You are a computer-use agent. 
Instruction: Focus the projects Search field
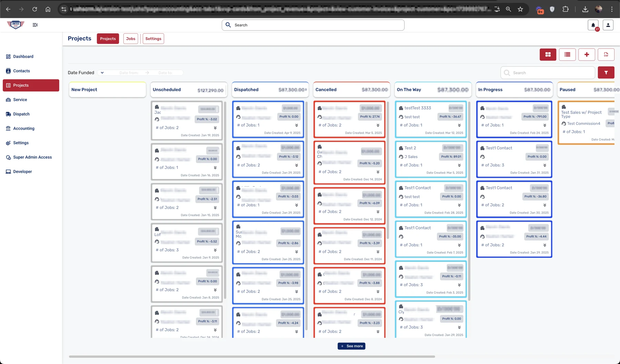pyautogui.click(x=548, y=73)
